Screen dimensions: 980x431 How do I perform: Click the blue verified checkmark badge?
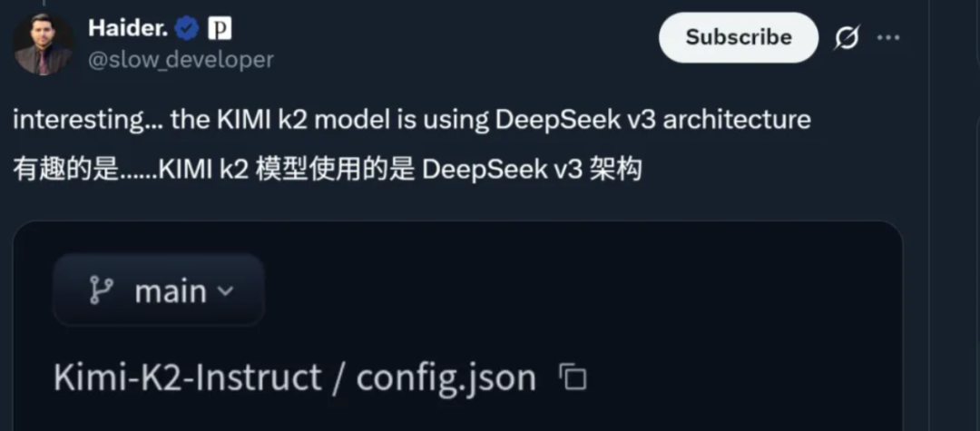(x=186, y=28)
